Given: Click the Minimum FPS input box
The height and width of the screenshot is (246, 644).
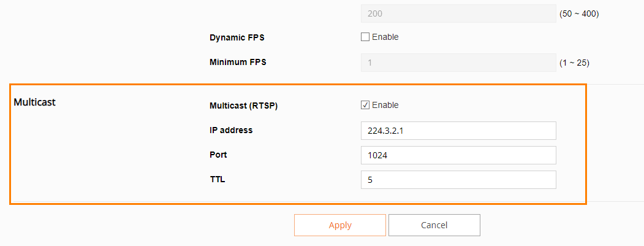Looking at the screenshot, I should (x=458, y=63).
